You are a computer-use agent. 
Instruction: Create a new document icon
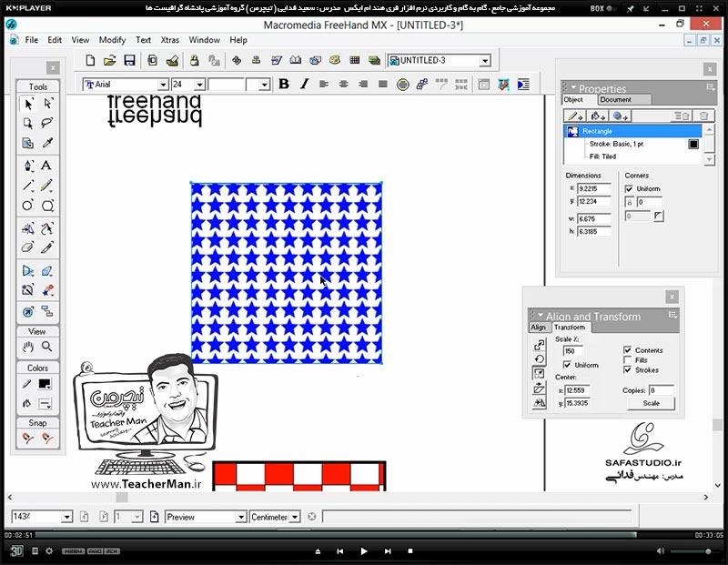pyautogui.click(x=90, y=60)
